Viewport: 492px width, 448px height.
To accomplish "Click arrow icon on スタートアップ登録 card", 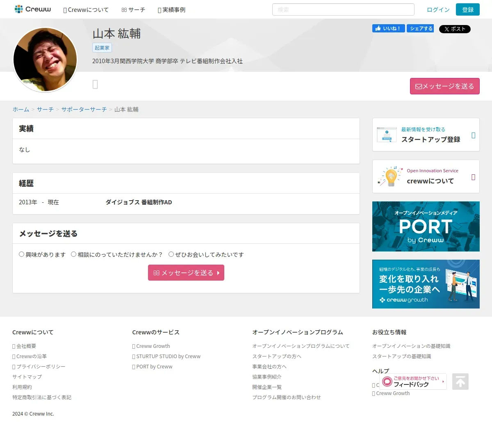I will (474, 135).
